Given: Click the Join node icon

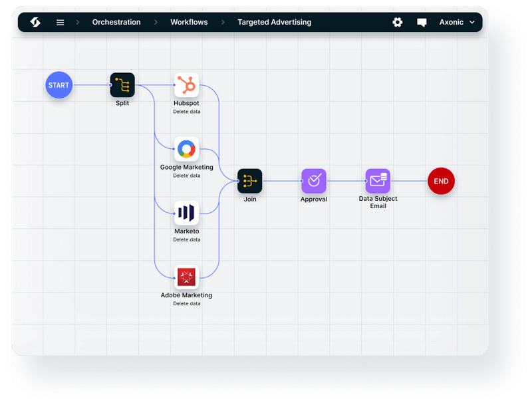Looking at the screenshot, I should [x=250, y=181].
